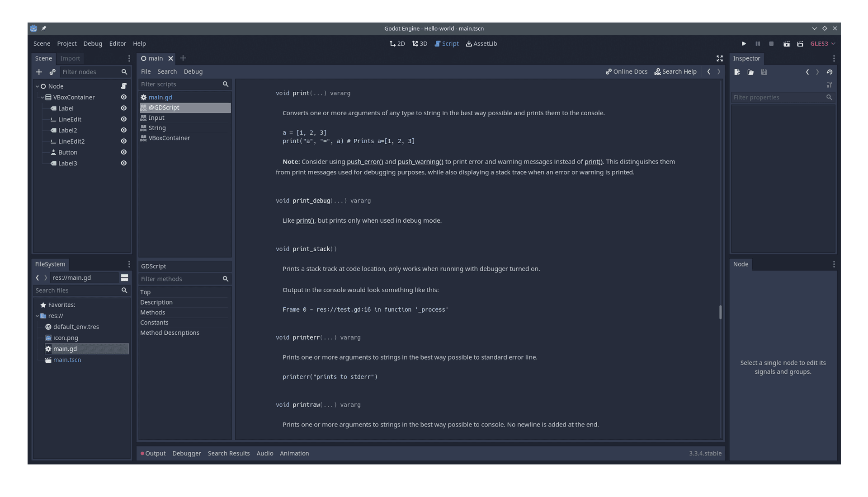Select main.gd file in filesystem
Viewport: 868px width, 497px height.
click(x=64, y=349)
